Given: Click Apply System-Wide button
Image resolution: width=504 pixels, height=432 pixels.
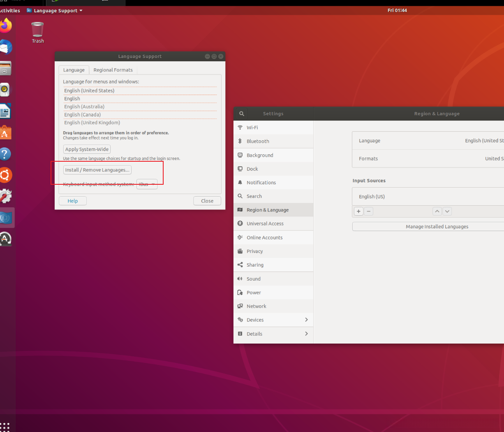Looking at the screenshot, I should [87, 149].
